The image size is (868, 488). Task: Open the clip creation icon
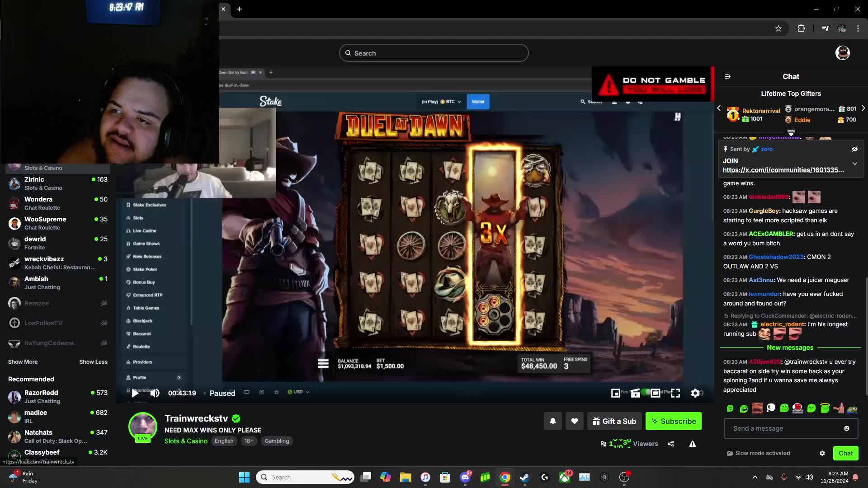635,394
